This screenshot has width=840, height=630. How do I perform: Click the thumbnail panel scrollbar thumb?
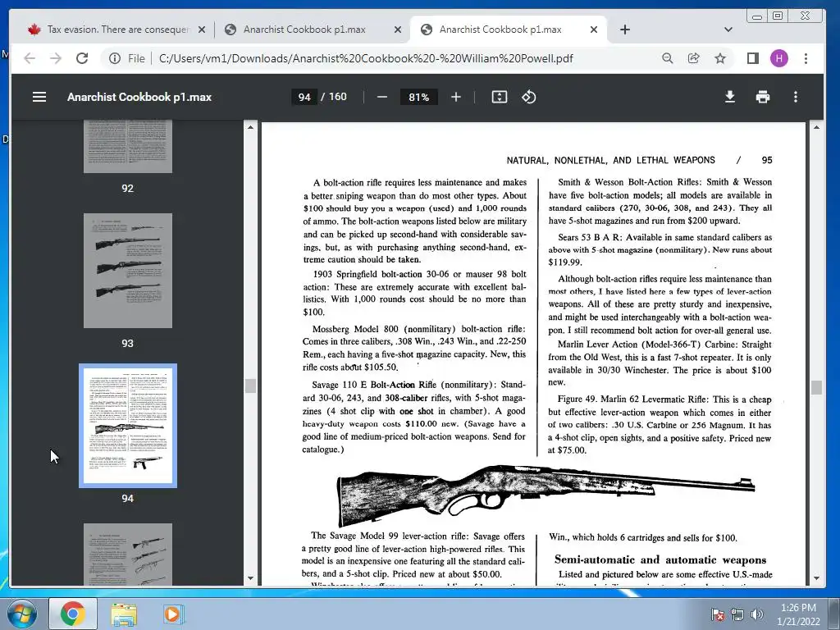coord(250,386)
